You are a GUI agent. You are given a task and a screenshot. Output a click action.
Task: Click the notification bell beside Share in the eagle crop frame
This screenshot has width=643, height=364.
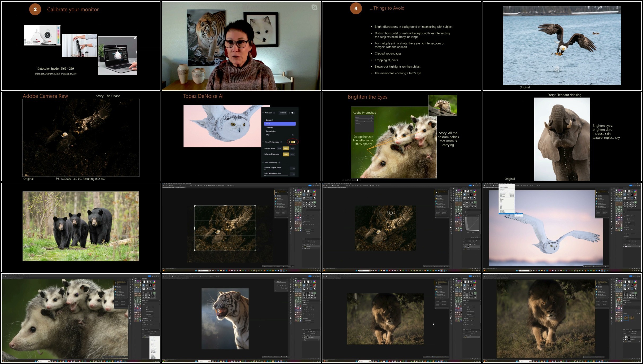click(x=313, y=186)
